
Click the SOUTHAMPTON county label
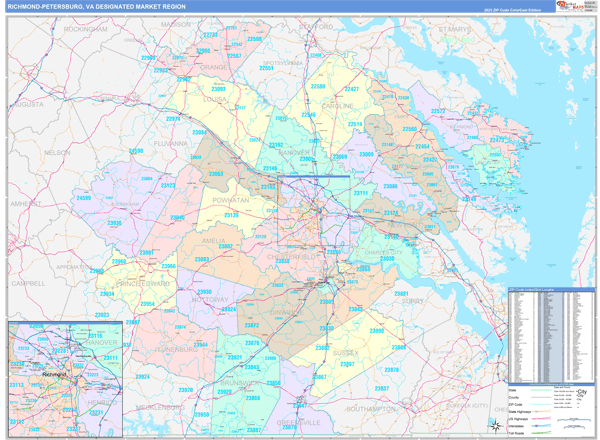(x=371, y=409)
